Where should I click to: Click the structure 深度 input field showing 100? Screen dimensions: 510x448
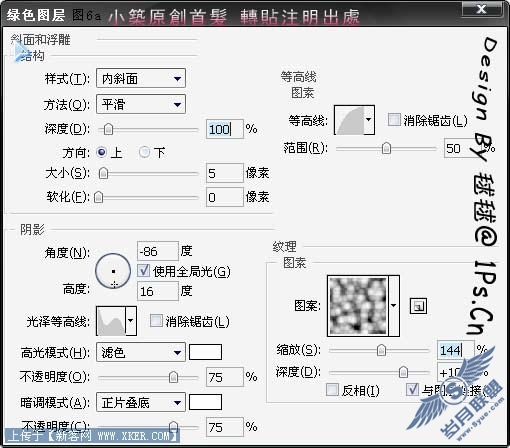click(x=224, y=129)
